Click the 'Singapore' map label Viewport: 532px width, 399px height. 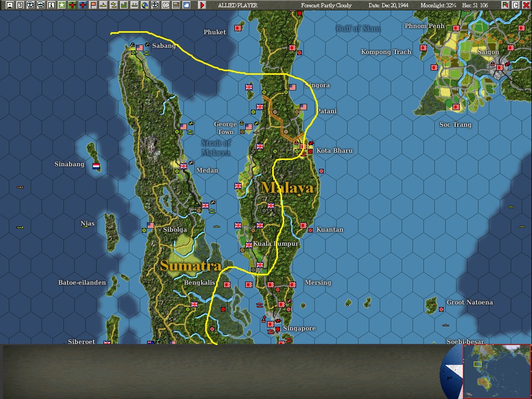(299, 328)
